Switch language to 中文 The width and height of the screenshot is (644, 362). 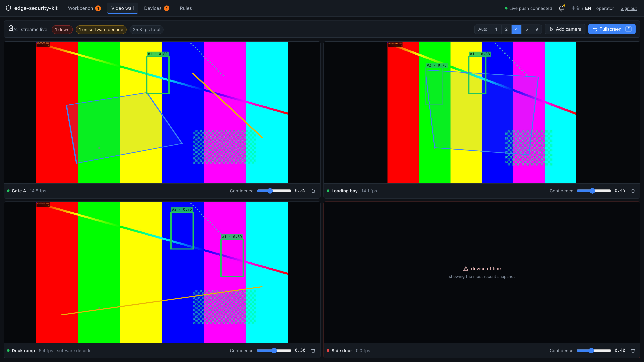point(576,8)
